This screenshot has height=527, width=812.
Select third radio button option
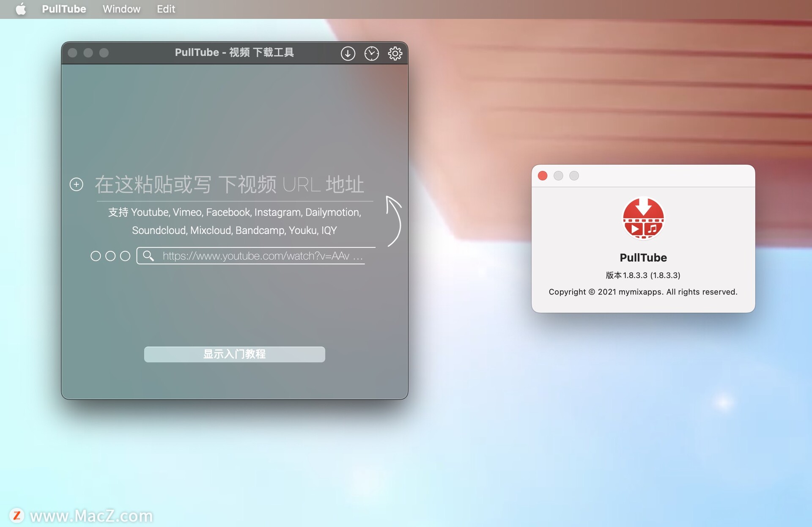click(126, 255)
